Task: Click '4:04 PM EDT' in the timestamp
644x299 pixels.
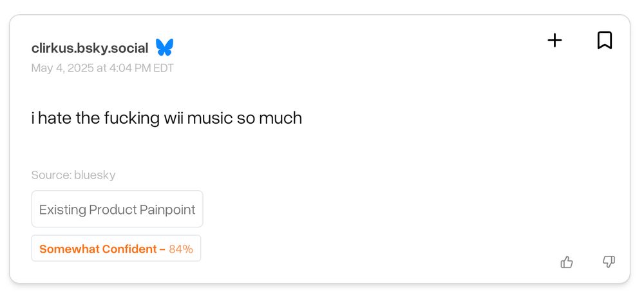Action: pyautogui.click(x=141, y=68)
